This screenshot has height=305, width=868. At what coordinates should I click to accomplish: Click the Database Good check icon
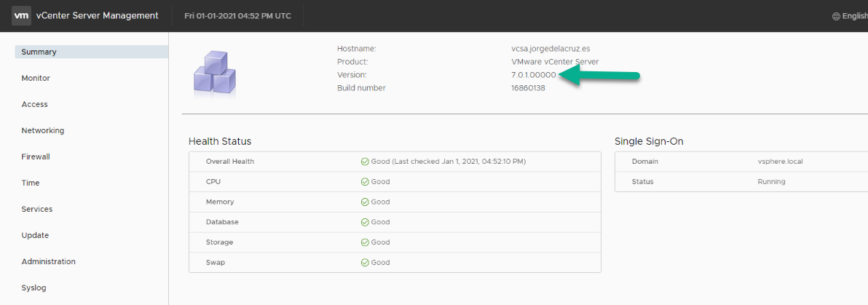point(365,222)
